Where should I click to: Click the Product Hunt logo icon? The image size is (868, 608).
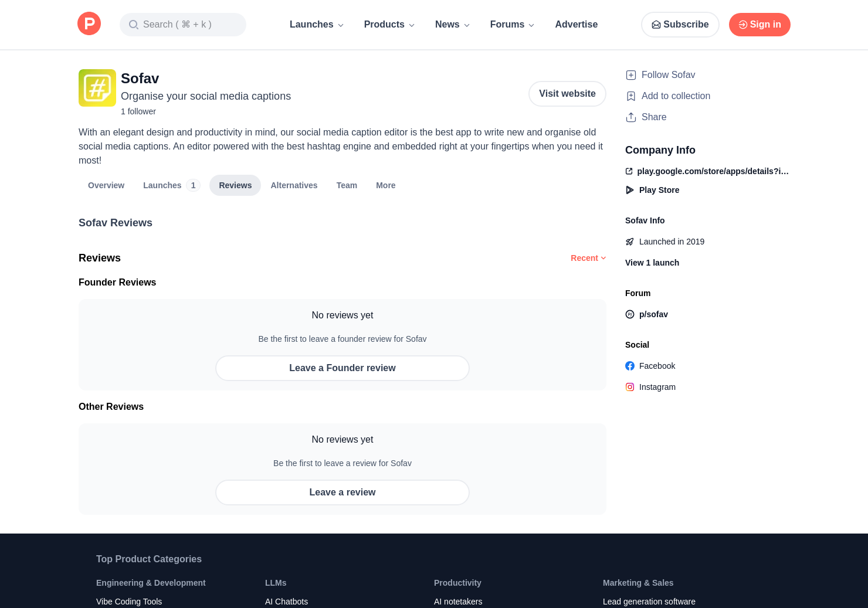89,24
